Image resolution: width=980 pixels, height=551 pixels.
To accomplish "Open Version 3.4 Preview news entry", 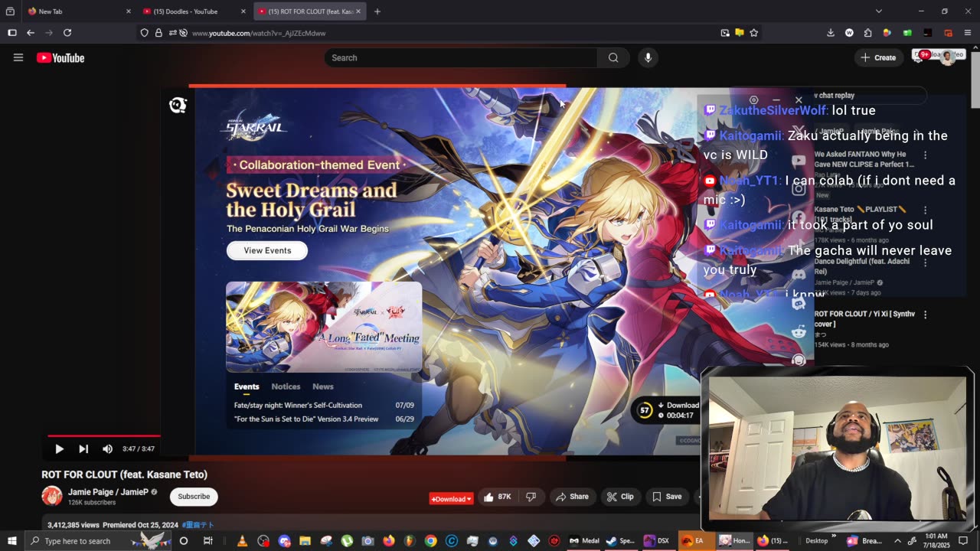I will pyautogui.click(x=324, y=419).
